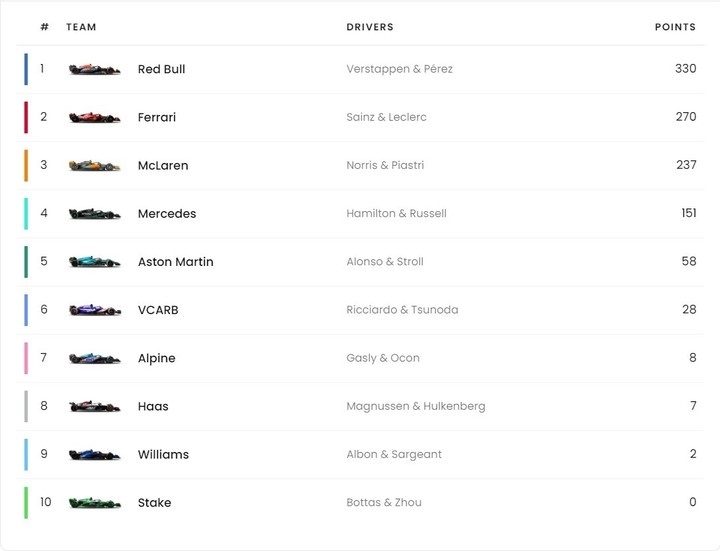
Task: Click the Ferrari car icon
Action: coord(94,118)
